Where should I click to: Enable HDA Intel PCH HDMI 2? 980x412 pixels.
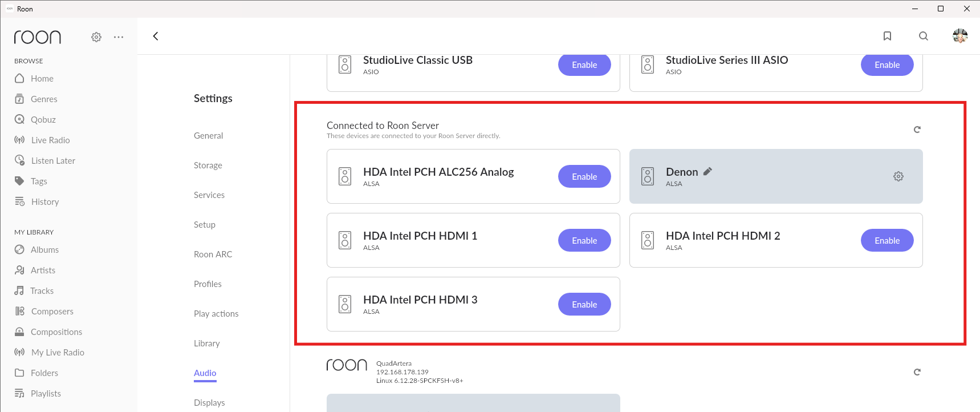(x=887, y=240)
